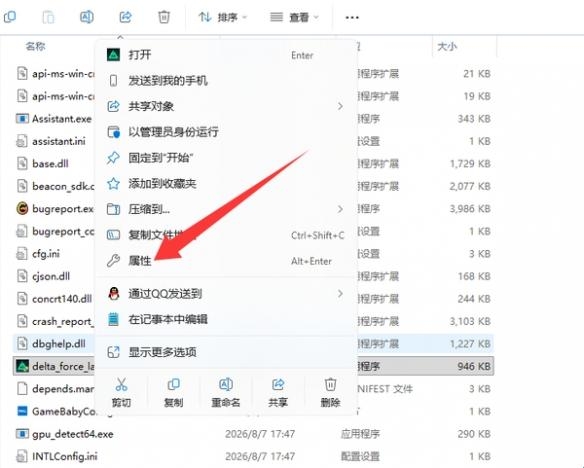The height and width of the screenshot is (468, 584).
Task: Click the 复制 copy icon in context menu
Action: 174,385
